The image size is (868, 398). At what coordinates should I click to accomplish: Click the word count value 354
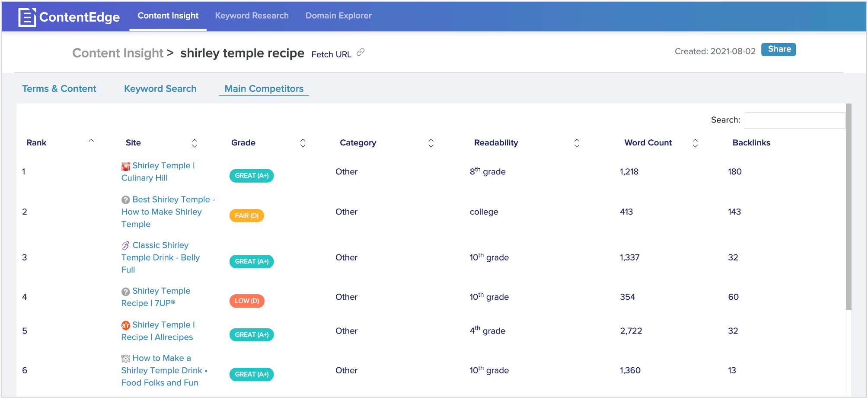pos(628,297)
